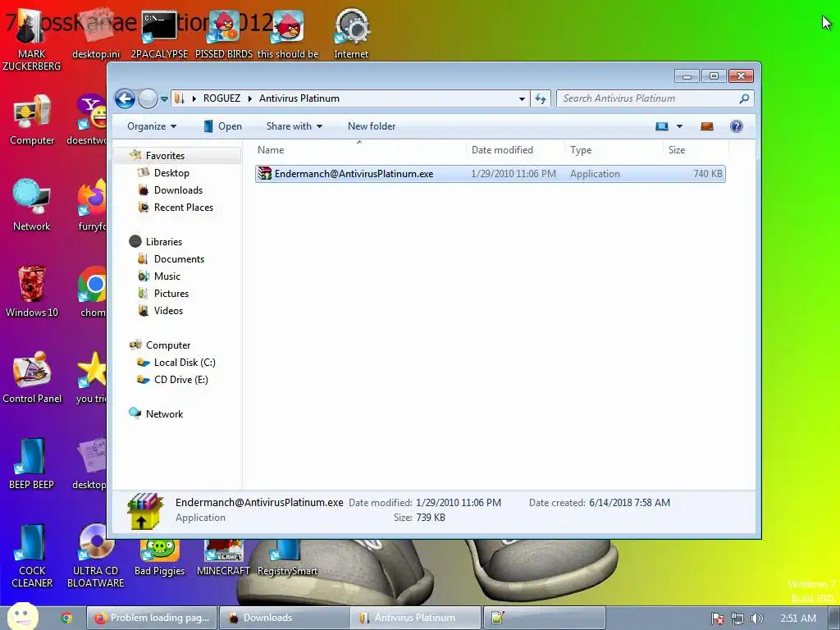Select Computer in navigation pane
This screenshot has height=630, width=840.
(x=167, y=345)
